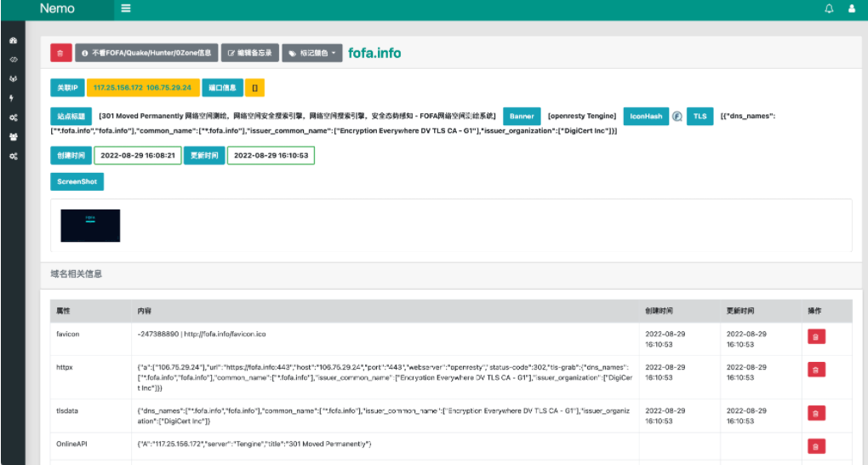Image resolution: width=868 pixels, height=465 pixels.
Task: Click created timestamp 2022-08-29 16:08:21
Action: tap(138, 155)
